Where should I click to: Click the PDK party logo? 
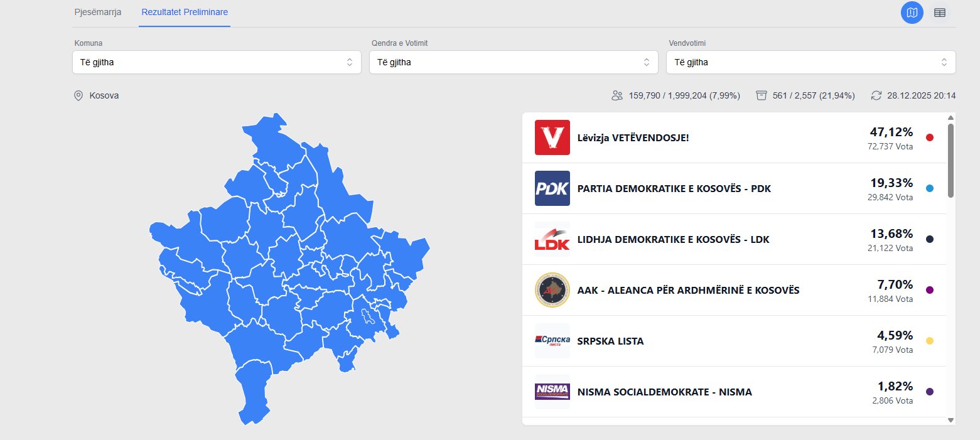(x=552, y=188)
